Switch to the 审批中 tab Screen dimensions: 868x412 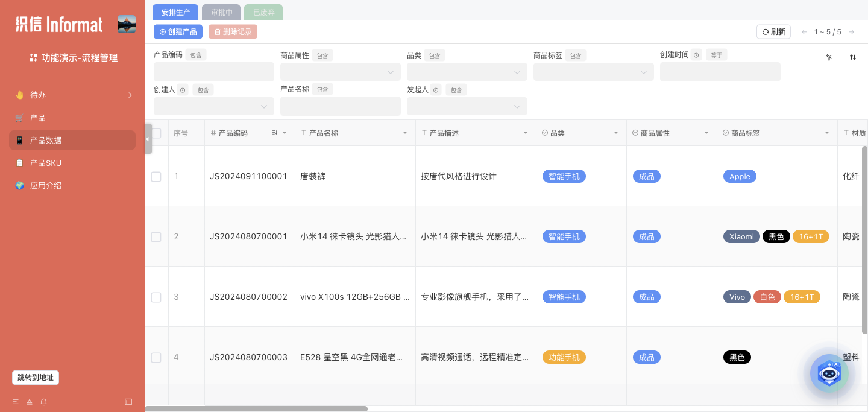point(222,12)
